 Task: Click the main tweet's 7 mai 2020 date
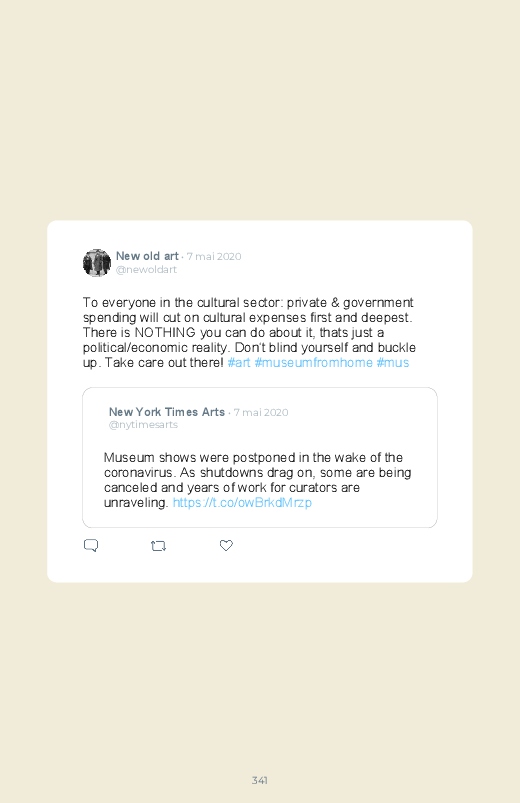click(x=214, y=257)
